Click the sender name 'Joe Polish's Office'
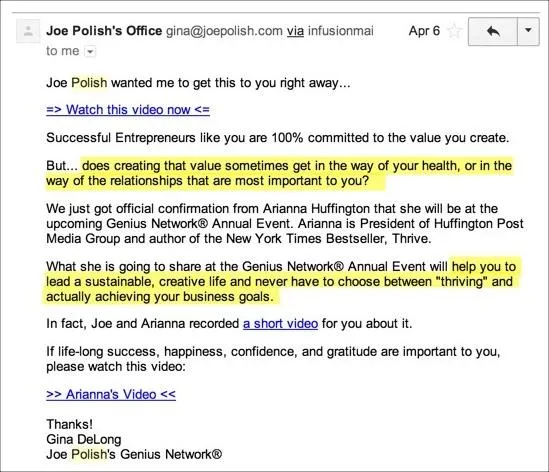 (x=104, y=31)
